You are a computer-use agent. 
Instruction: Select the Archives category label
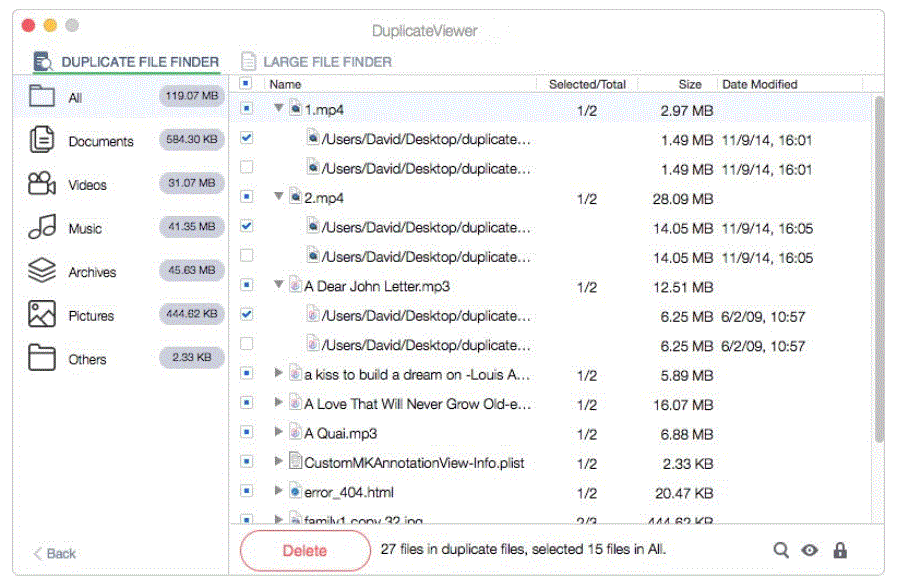(92, 272)
